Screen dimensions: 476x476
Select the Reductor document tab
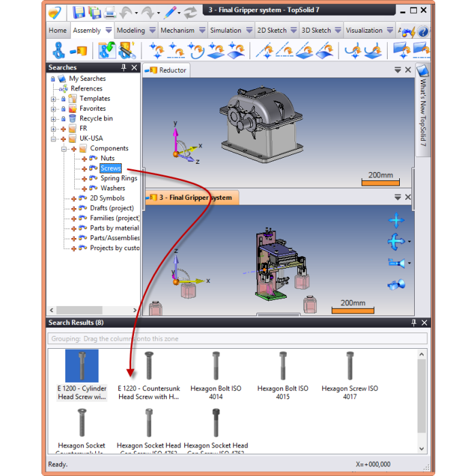tap(167, 70)
